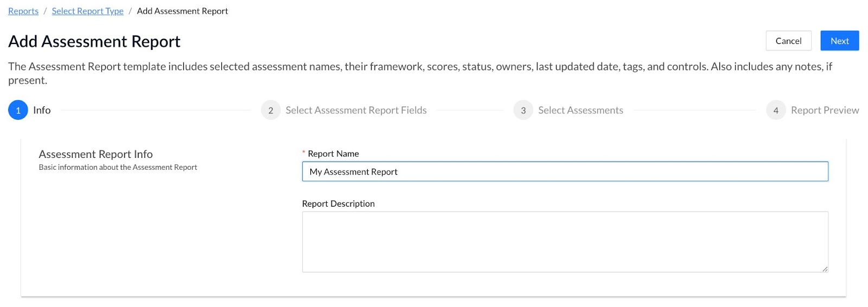Click the step 4 number circle
Viewport: 868px width, 307px height.
point(776,110)
